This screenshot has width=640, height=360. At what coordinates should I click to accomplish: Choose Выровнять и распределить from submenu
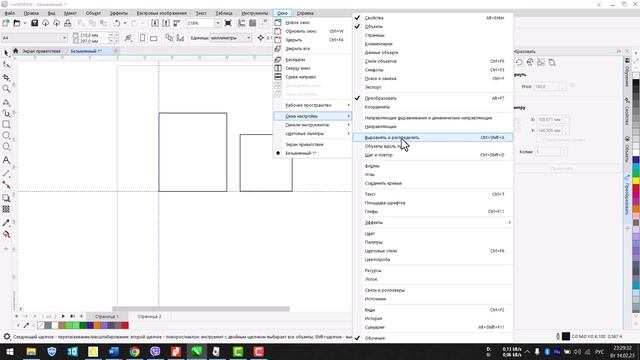point(433,138)
